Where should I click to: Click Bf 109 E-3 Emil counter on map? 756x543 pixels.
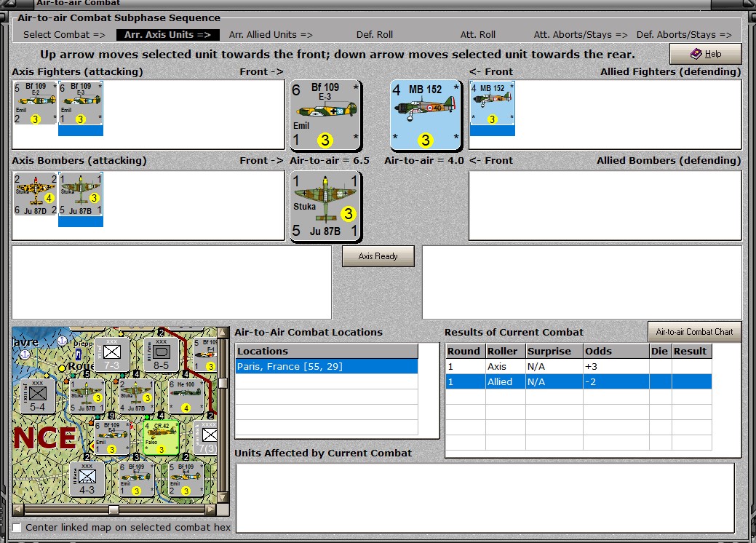pyautogui.click(x=111, y=438)
